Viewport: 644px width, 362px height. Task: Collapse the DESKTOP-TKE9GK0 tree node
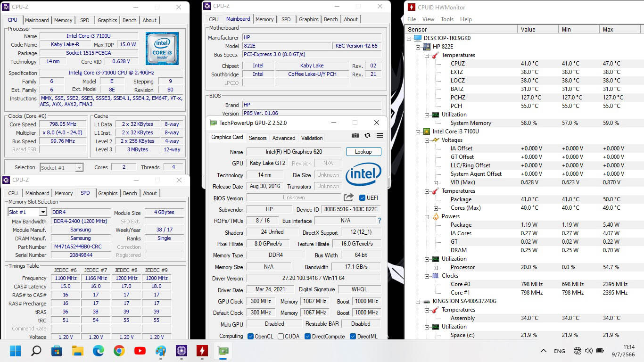(409, 38)
